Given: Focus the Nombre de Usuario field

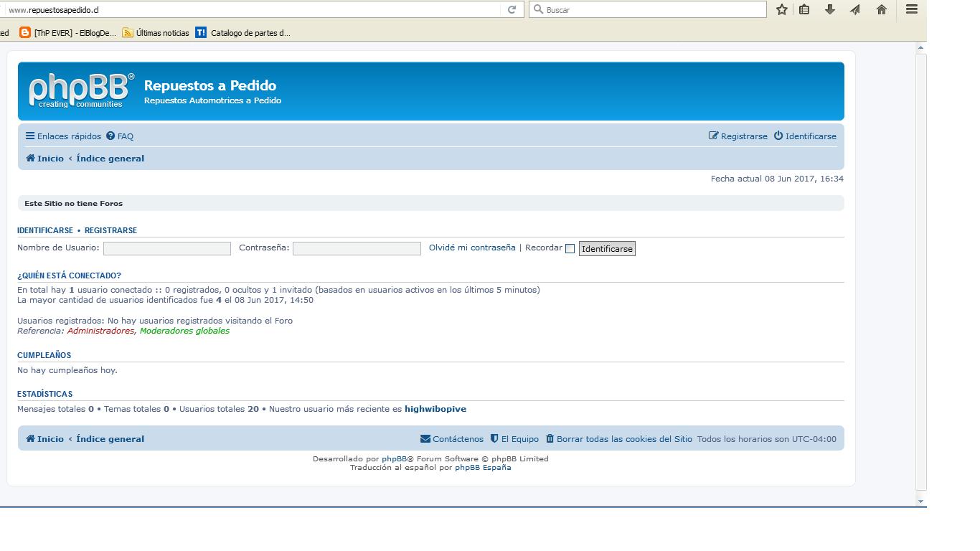Looking at the screenshot, I should point(167,248).
